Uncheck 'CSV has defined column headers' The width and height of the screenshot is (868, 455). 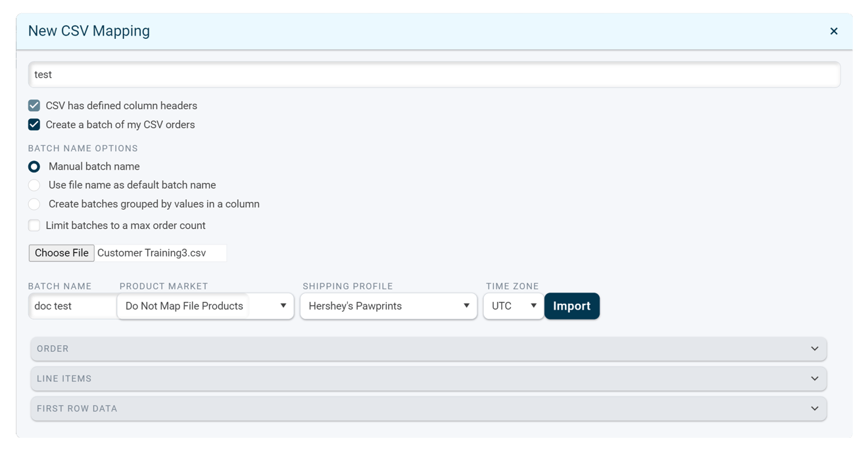point(34,105)
